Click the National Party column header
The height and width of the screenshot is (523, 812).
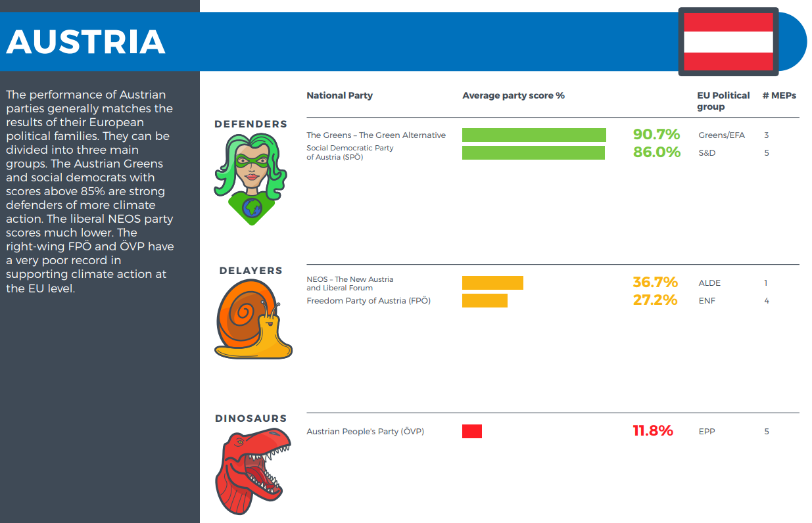tap(339, 95)
